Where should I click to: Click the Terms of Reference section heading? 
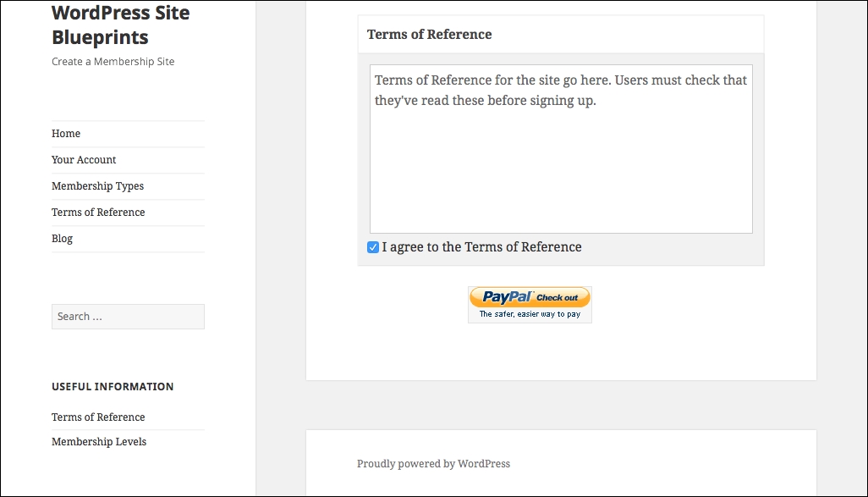click(x=429, y=35)
